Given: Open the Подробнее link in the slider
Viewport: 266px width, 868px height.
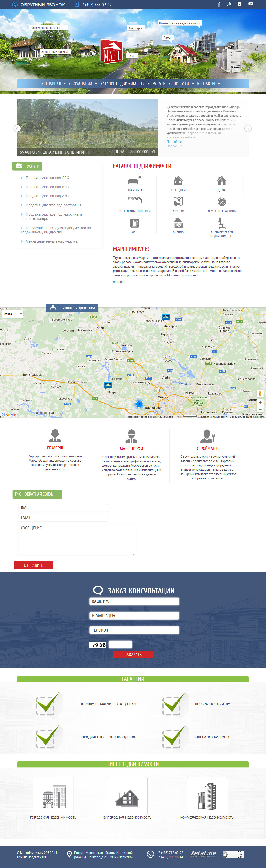Looking at the screenshot, I should pos(174,142).
